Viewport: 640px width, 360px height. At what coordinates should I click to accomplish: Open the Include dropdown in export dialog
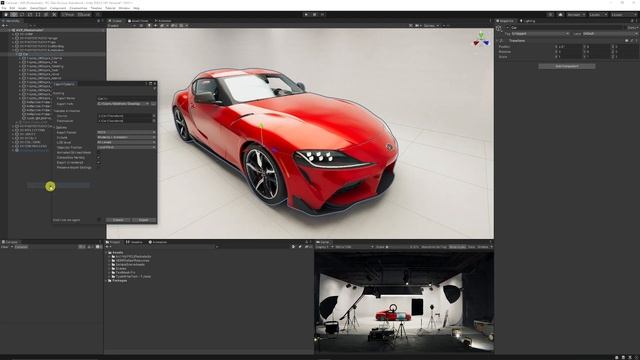click(126, 137)
